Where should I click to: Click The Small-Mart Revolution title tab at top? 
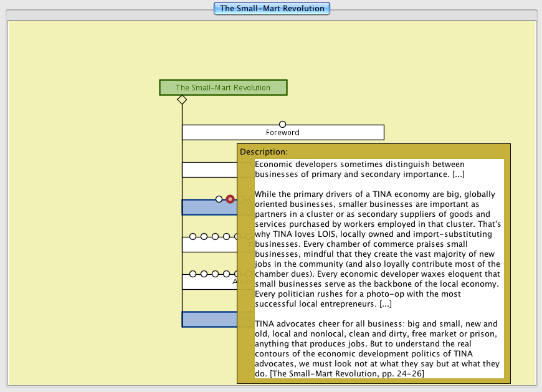(x=272, y=9)
